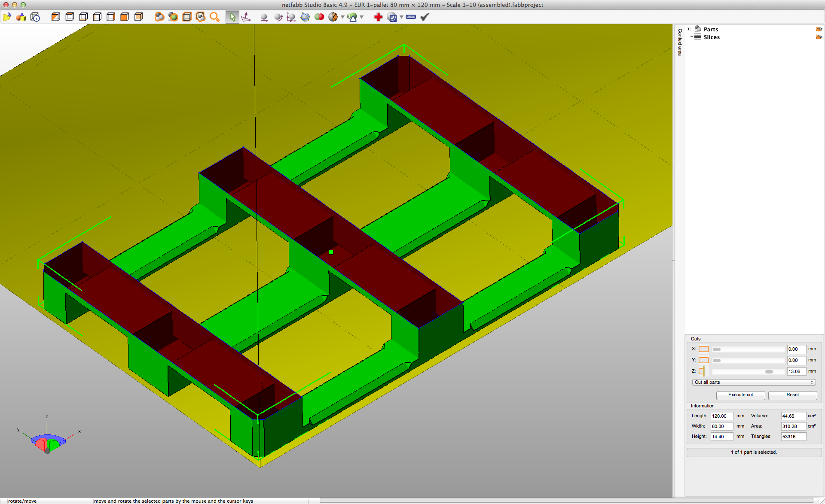Click the checkmark icon in toolbar

coord(425,17)
